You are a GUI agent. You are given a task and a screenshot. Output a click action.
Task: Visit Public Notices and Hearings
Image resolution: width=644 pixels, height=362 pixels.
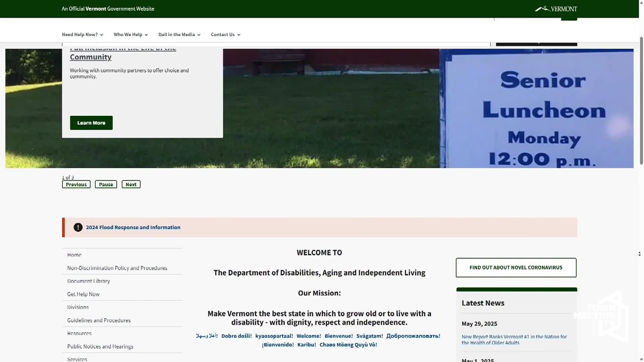point(100,346)
